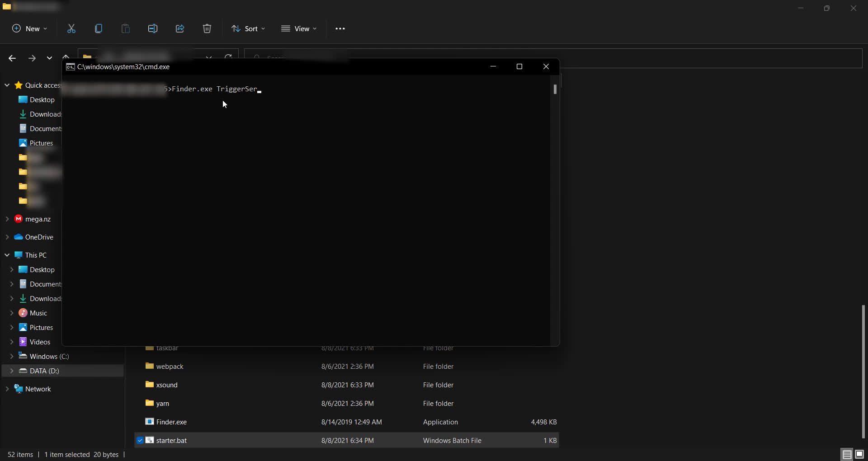This screenshot has height=461, width=868.
Task: Select DATA (D:) drive in sidebar
Action: [44, 371]
